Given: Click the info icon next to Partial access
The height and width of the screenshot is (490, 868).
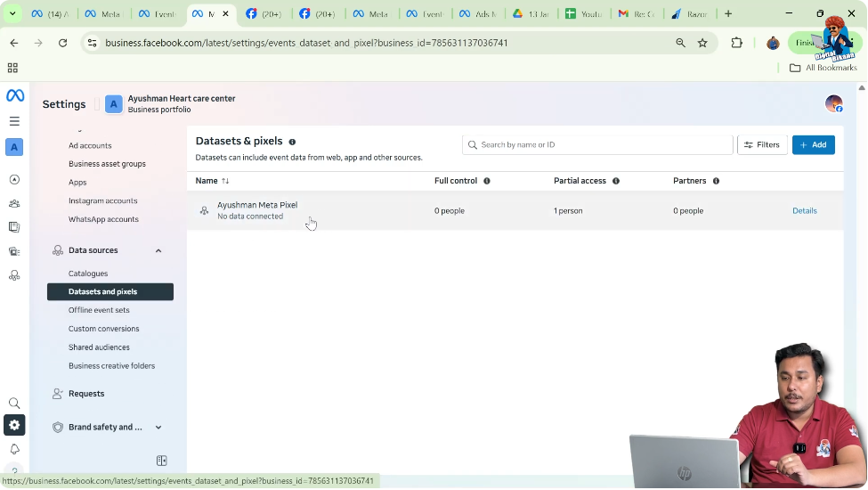Looking at the screenshot, I should [615, 181].
